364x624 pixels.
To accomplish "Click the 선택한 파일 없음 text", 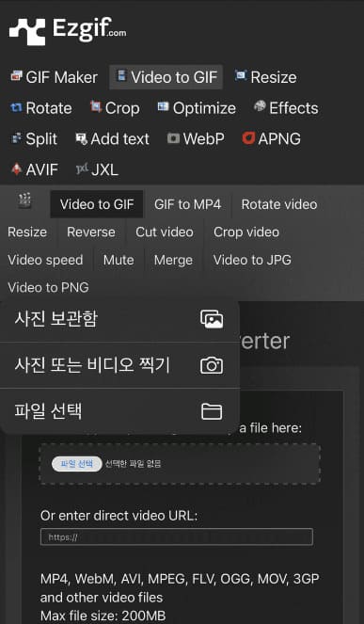I will point(133,464).
